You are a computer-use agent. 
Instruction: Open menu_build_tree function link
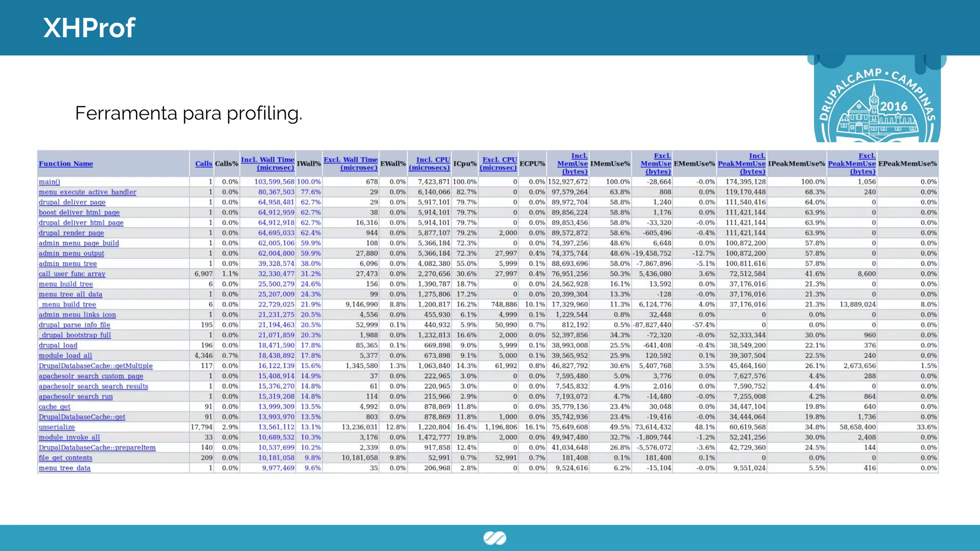tap(66, 284)
